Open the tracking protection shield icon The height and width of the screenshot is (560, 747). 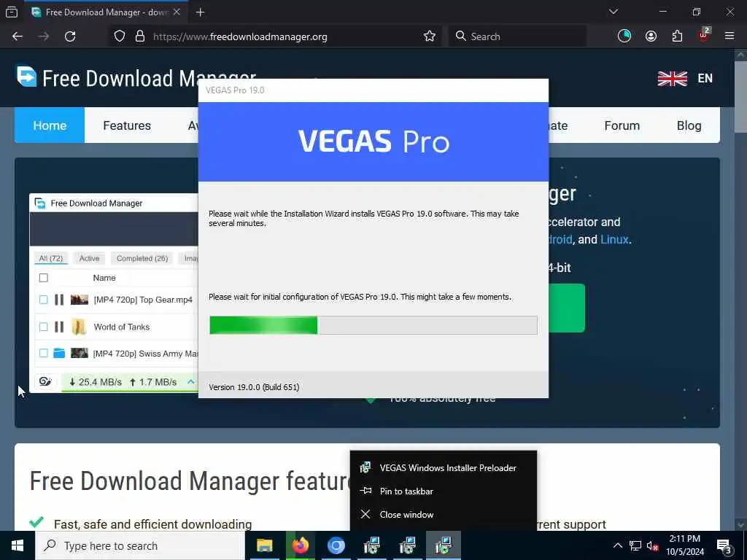point(120,36)
